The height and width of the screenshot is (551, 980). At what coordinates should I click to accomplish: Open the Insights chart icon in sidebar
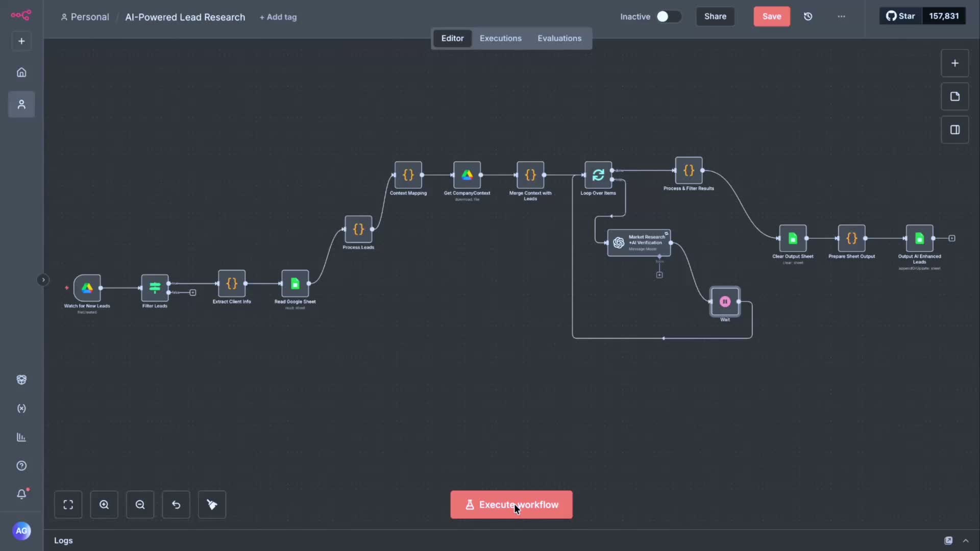tap(21, 437)
